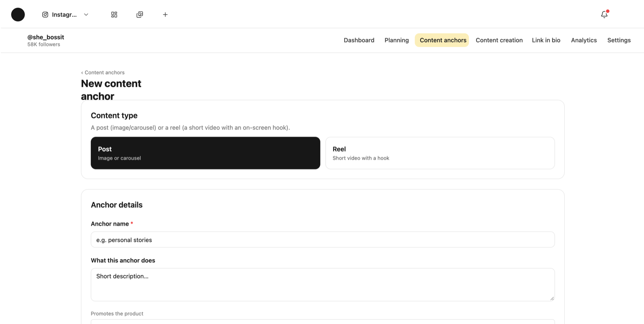This screenshot has width=644, height=324.
Task: Click the plus add icon
Action: point(165,15)
